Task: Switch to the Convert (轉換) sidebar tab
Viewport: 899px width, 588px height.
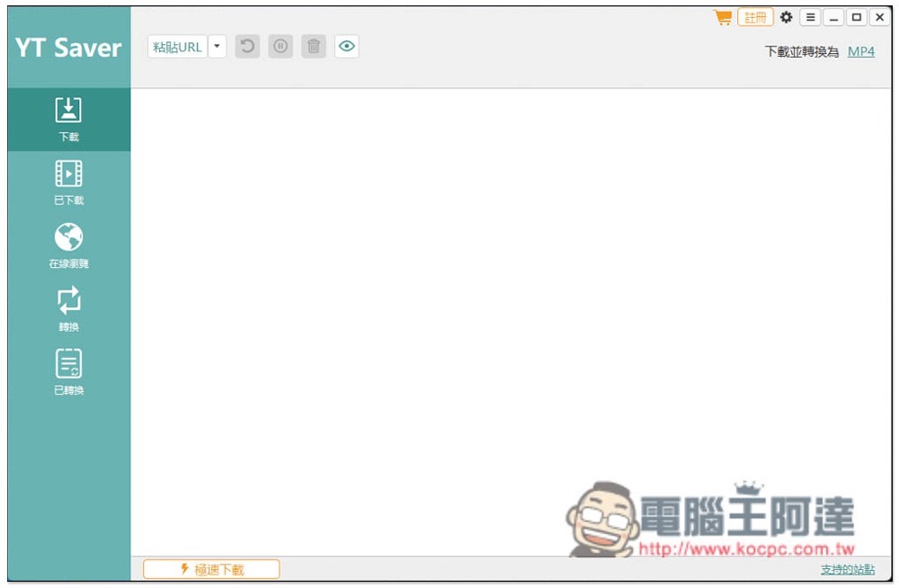Action: pyautogui.click(x=69, y=308)
